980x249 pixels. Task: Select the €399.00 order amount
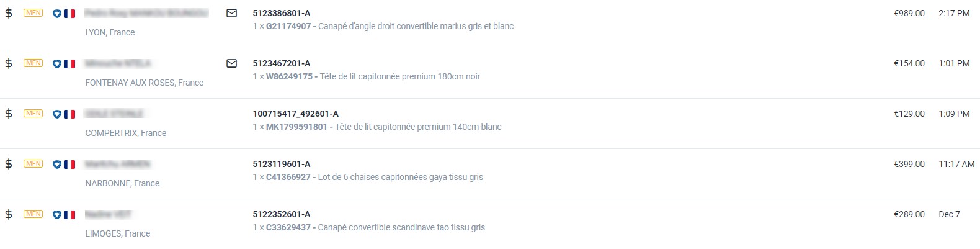coord(909,164)
